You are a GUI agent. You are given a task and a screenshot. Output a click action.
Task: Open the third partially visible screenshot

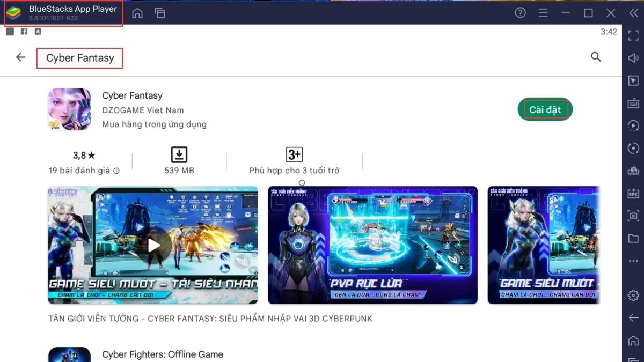(544, 245)
